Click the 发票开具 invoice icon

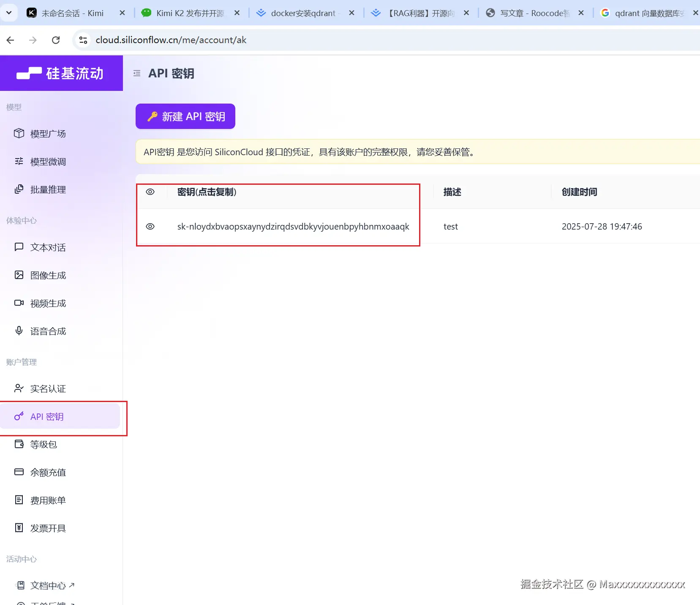click(19, 528)
